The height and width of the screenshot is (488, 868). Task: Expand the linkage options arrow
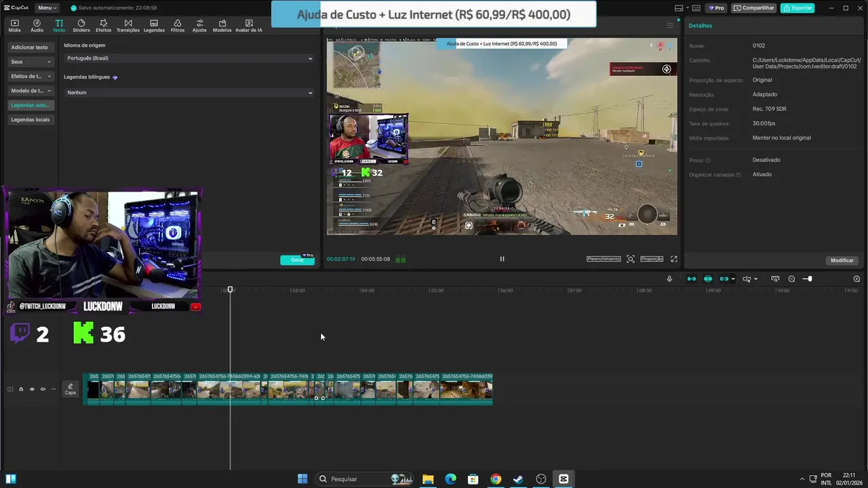pyautogui.click(x=733, y=279)
